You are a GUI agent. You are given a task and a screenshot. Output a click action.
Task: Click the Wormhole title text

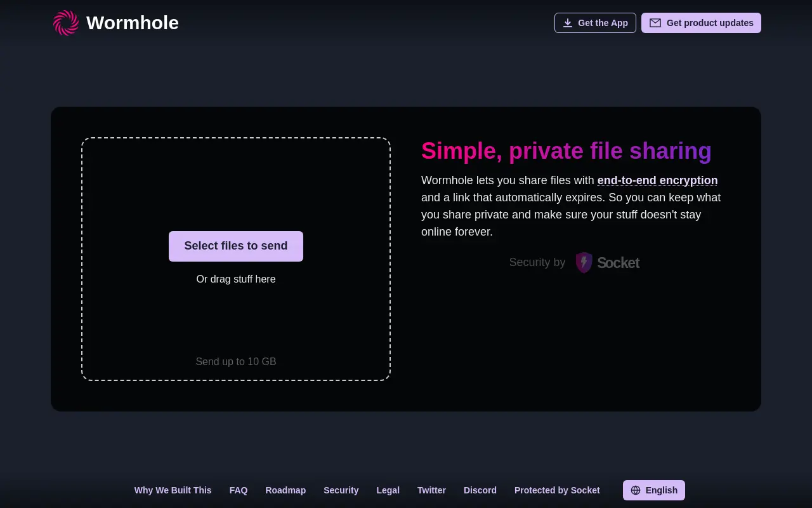click(133, 23)
